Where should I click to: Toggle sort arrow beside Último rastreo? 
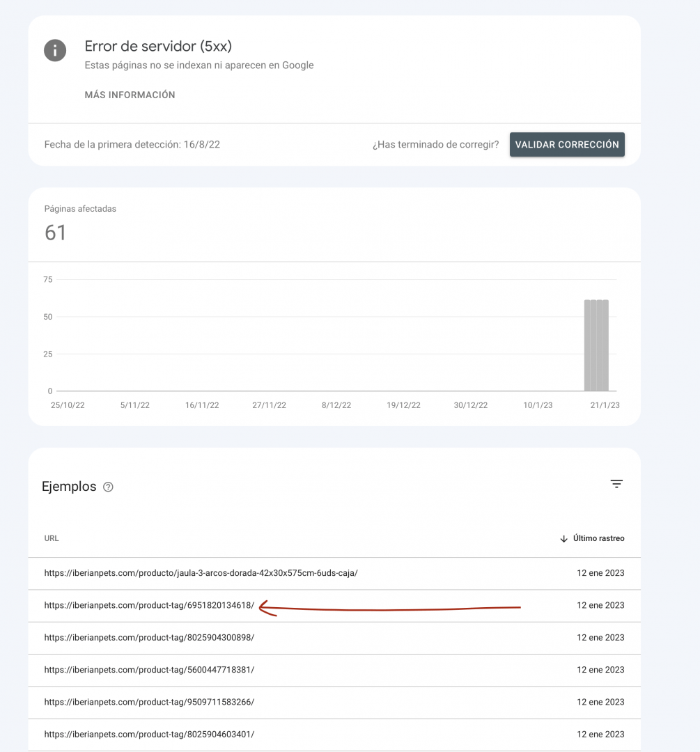click(563, 538)
